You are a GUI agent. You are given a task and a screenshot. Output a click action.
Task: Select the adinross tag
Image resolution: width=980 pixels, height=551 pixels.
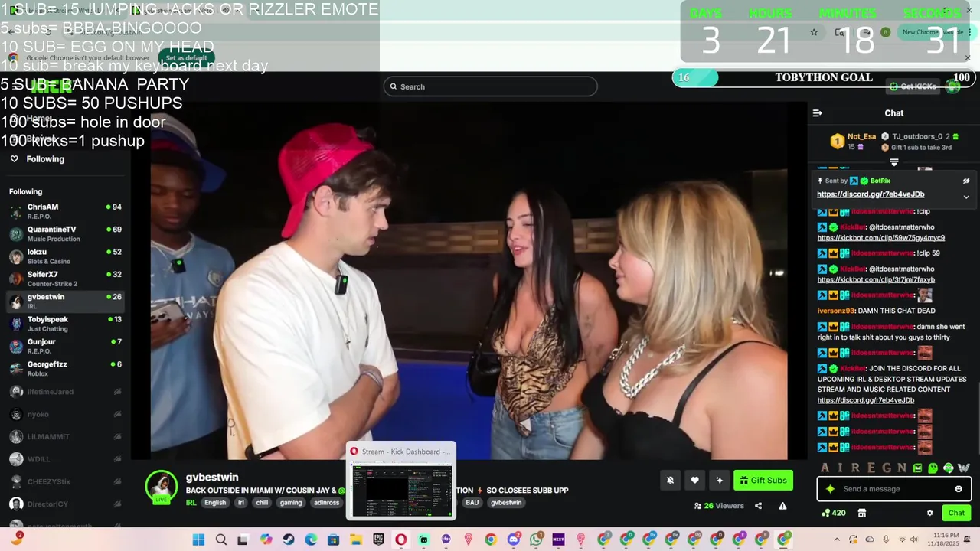click(x=326, y=503)
